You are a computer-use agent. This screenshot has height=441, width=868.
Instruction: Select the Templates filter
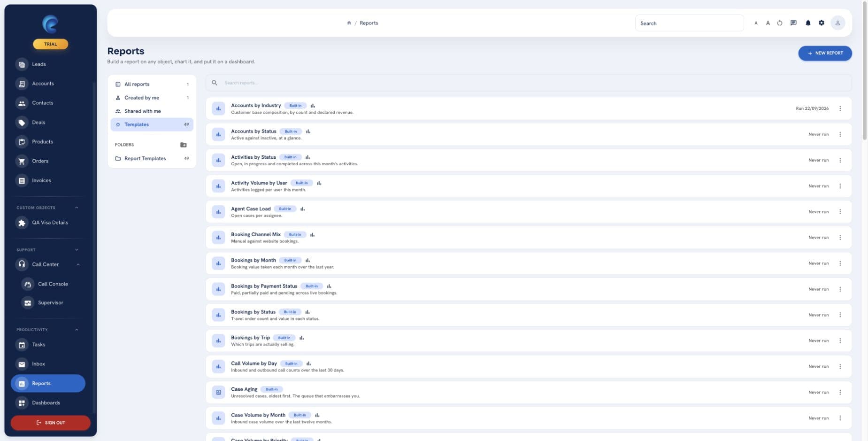(152, 124)
